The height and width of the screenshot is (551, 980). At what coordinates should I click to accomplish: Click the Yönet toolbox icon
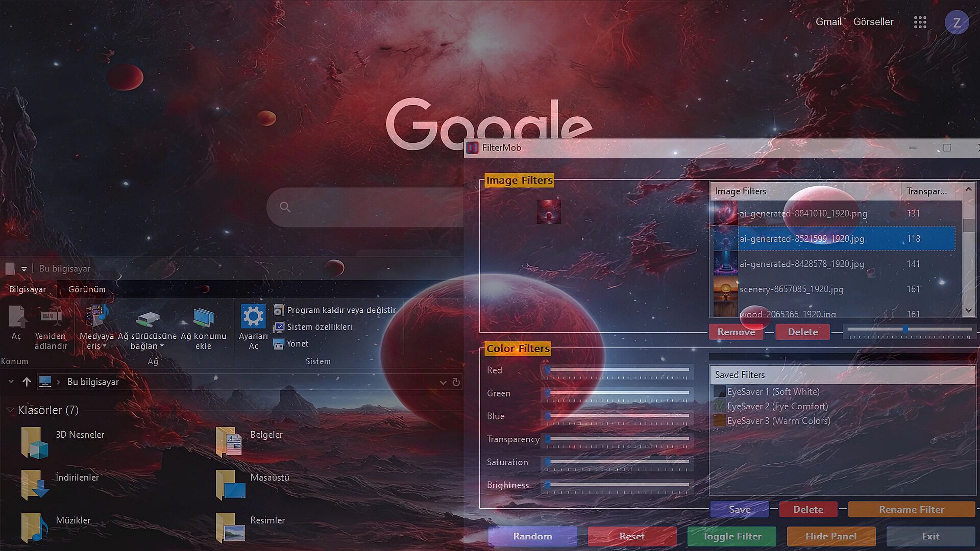click(278, 344)
